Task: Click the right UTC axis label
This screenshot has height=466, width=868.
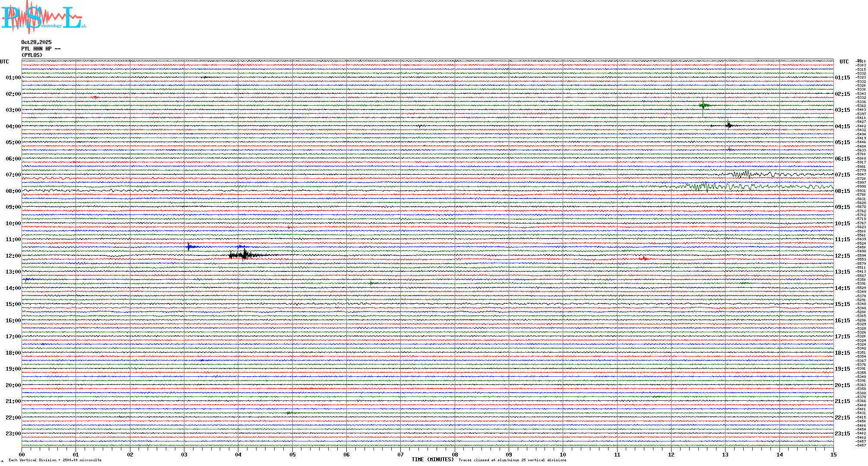Action: pos(844,62)
